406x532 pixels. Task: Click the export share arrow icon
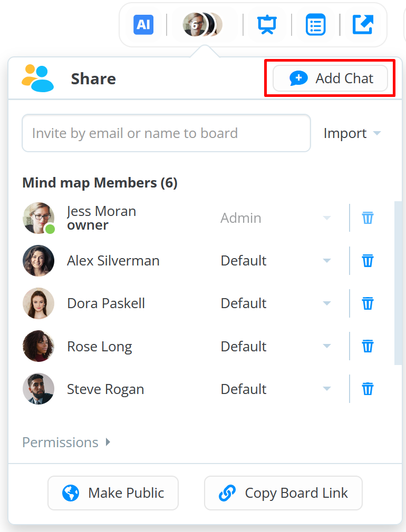(x=363, y=25)
